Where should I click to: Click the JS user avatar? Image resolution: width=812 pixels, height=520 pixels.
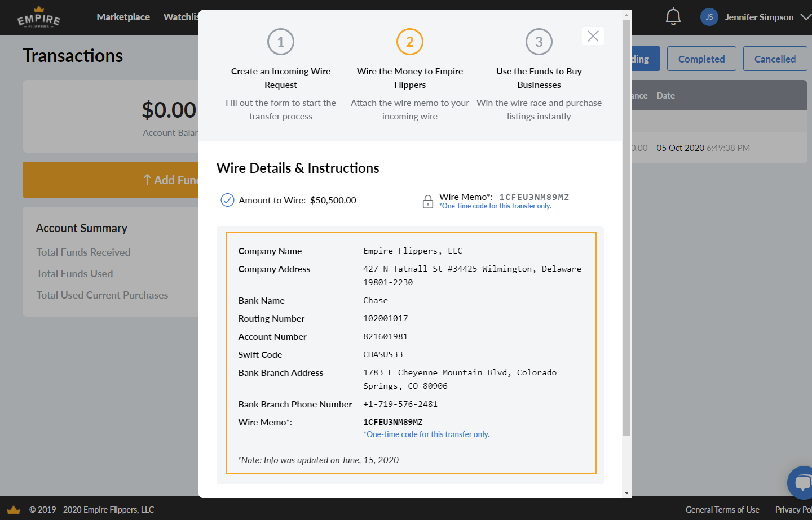[709, 17]
